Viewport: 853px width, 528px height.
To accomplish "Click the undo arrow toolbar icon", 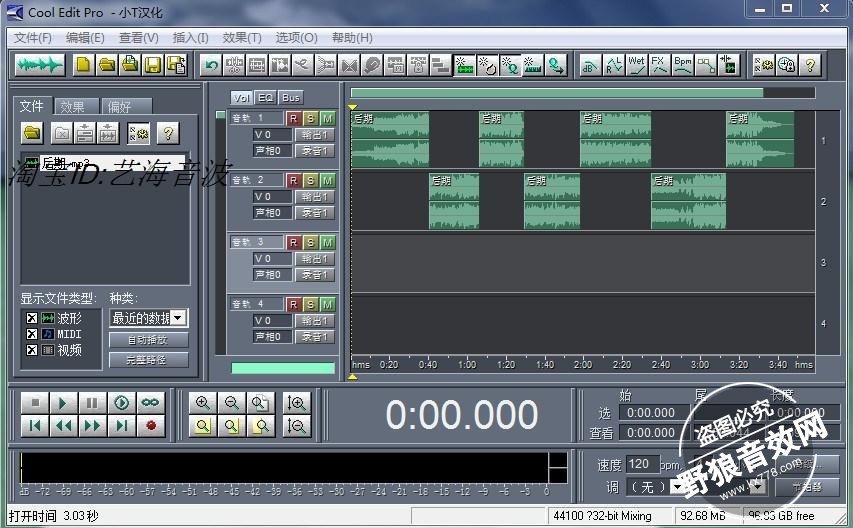I will pyautogui.click(x=211, y=65).
